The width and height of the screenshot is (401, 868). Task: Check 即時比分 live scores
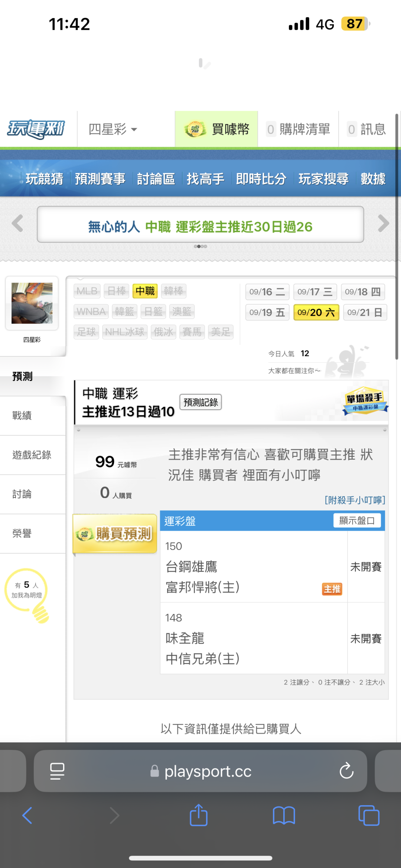pos(261,179)
